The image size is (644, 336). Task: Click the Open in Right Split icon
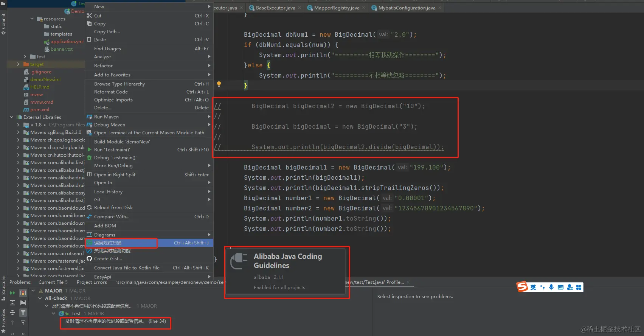89,175
